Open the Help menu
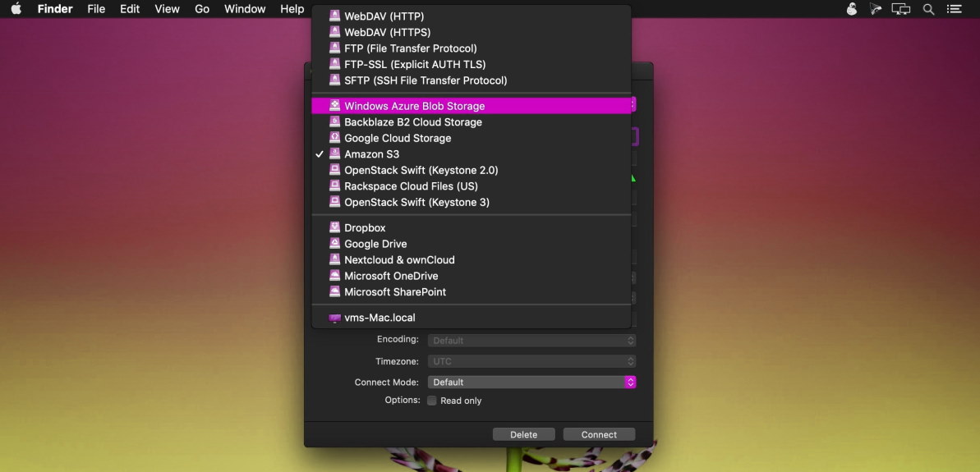 [292, 9]
